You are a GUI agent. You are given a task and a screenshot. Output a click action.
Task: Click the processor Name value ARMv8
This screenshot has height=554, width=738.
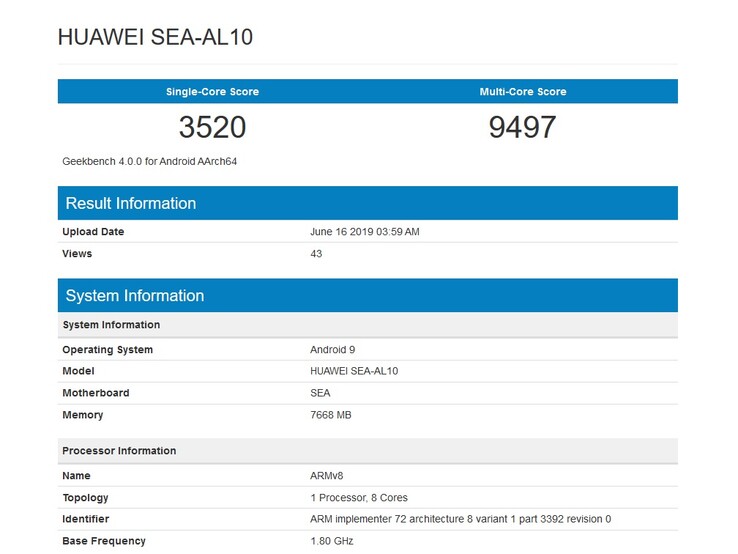[326, 476]
